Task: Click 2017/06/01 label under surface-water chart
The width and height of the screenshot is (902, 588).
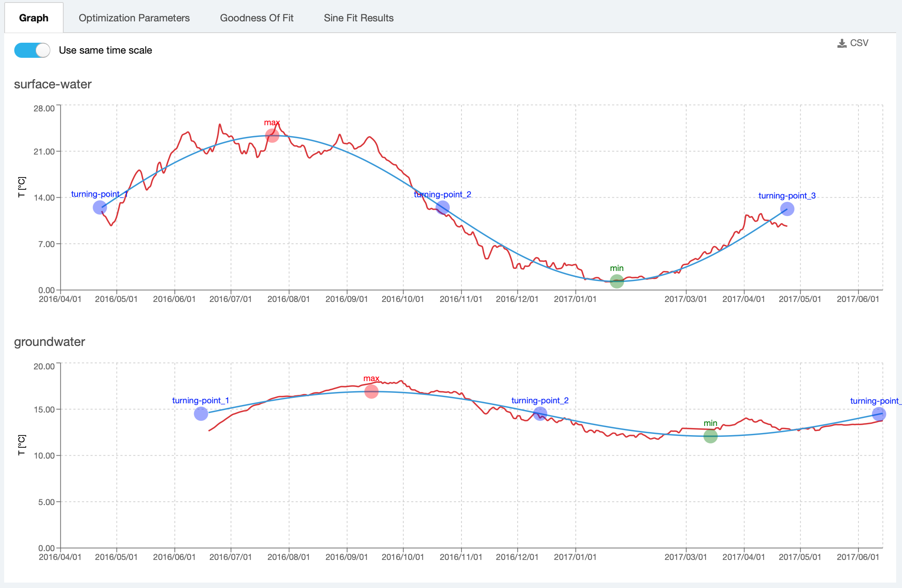Action: point(858,299)
